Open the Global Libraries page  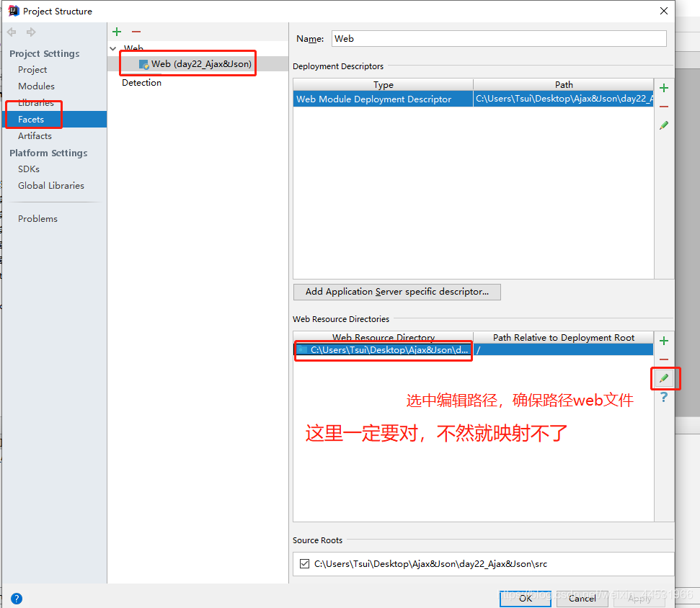tap(51, 186)
